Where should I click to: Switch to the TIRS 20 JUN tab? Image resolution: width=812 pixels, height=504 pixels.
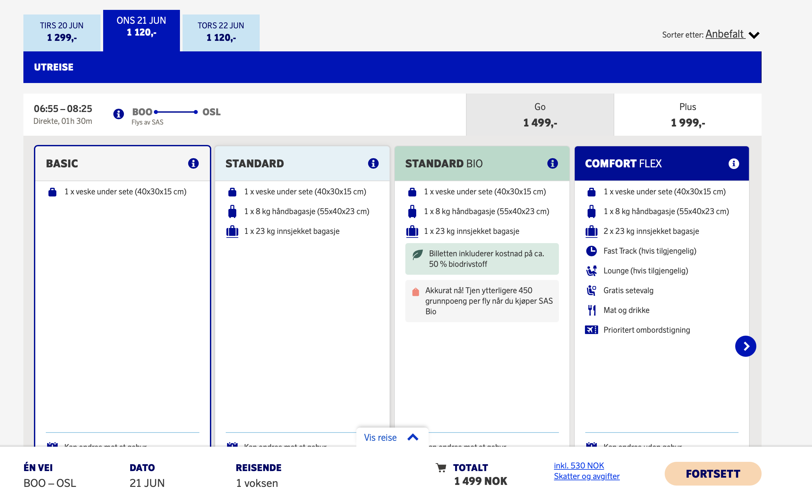click(62, 33)
